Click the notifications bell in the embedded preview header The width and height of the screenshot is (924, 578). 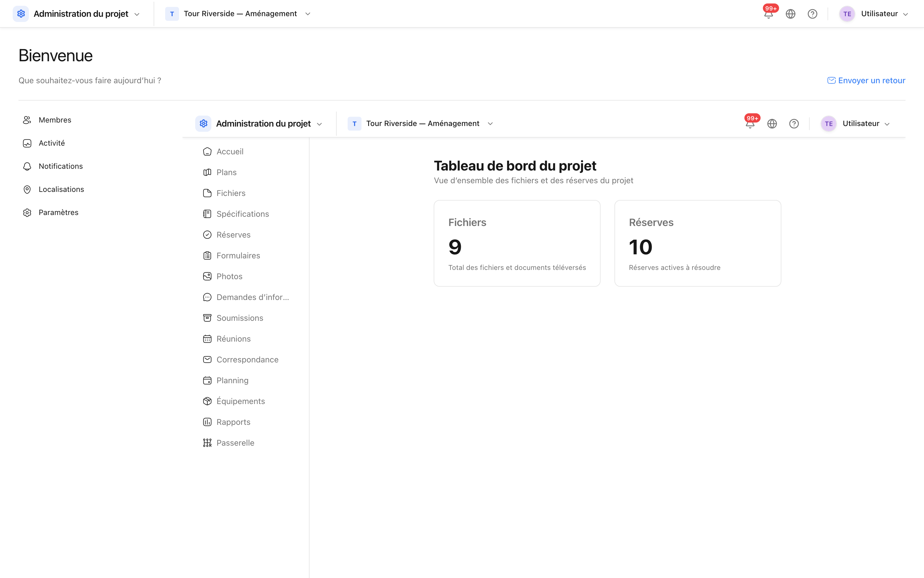pyautogui.click(x=750, y=124)
